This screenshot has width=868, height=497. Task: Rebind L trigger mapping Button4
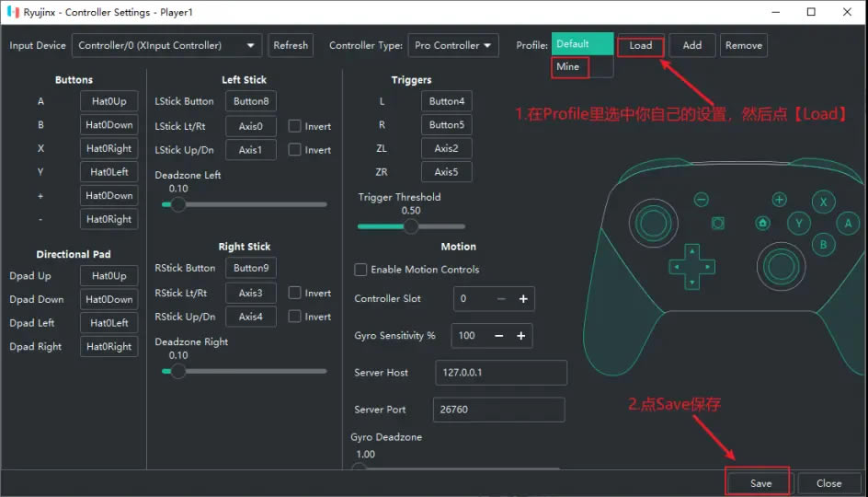(447, 101)
